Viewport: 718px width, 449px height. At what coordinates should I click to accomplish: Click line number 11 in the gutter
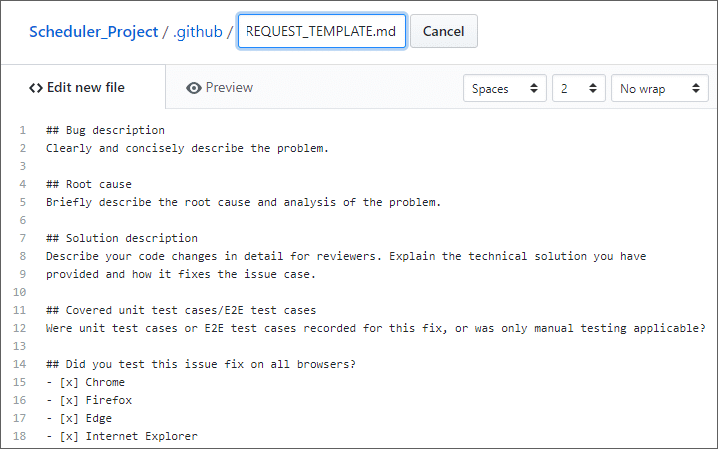pos(19,310)
